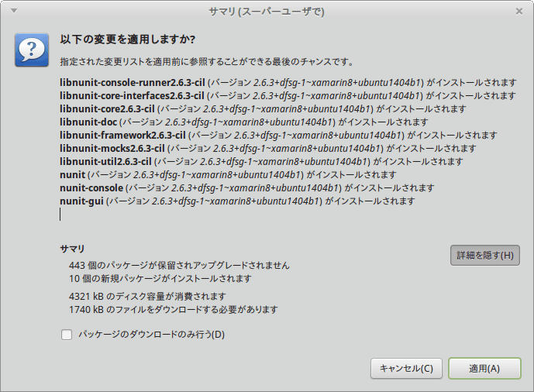Click the 以下の変更を適用しますか? heading
The image size is (534, 392).
point(128,40)
